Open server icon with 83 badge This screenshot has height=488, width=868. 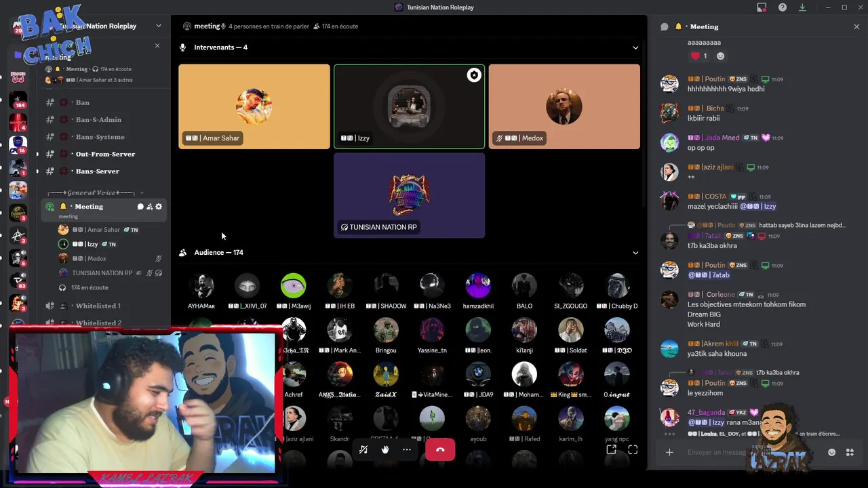pyautogui.click(x=18, y=279)
